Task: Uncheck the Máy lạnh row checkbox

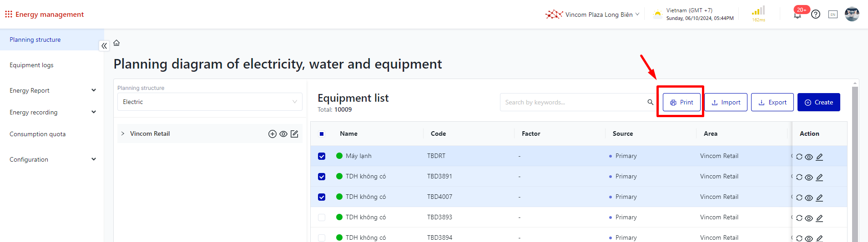Action: click(322, 156)
